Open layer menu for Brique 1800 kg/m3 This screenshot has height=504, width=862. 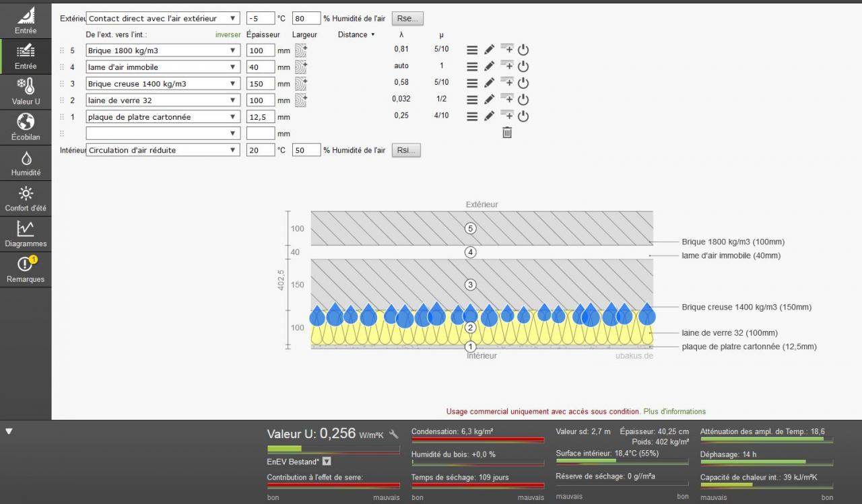tap(472, 50)
